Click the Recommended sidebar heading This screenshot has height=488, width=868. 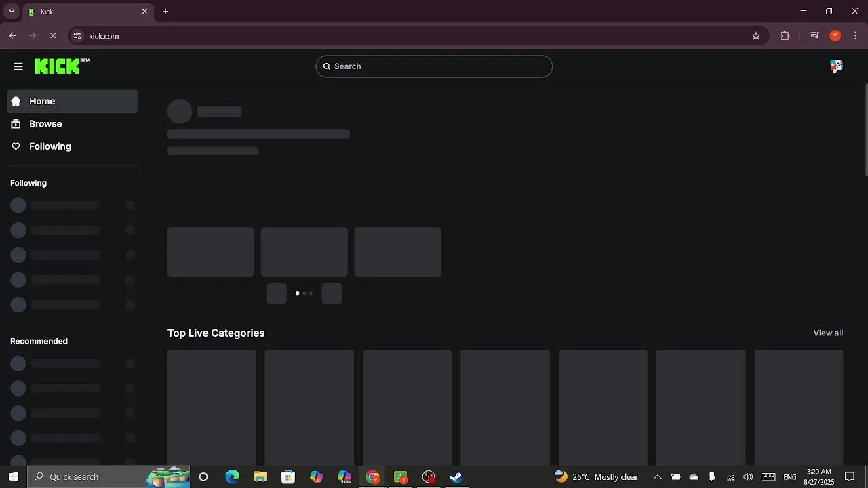(39, 341)
